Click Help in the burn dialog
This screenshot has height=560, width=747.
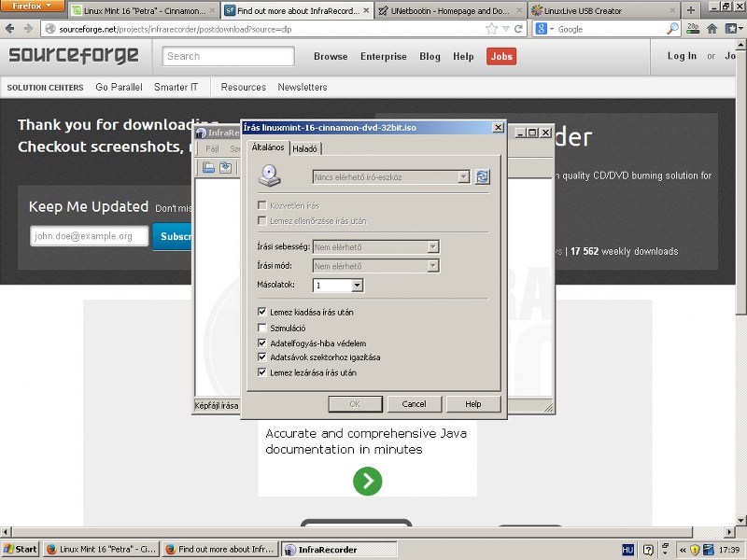[x=473, y=404]
